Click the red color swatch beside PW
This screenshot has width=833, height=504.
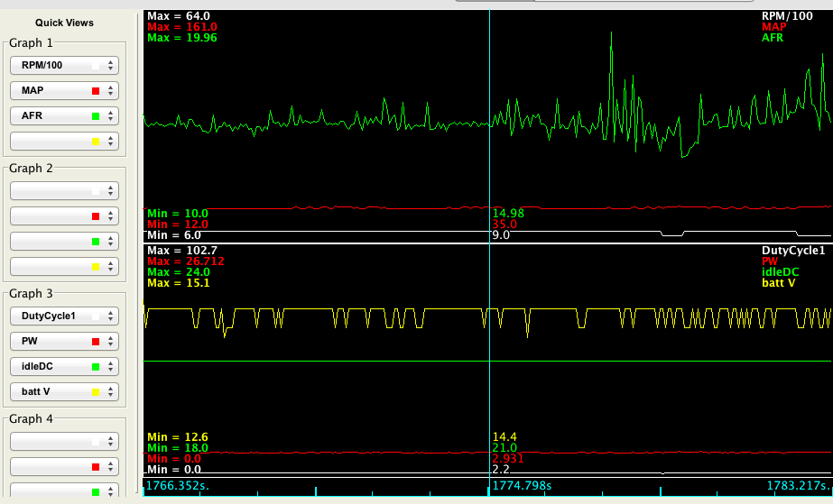click(x=95, y=343)
